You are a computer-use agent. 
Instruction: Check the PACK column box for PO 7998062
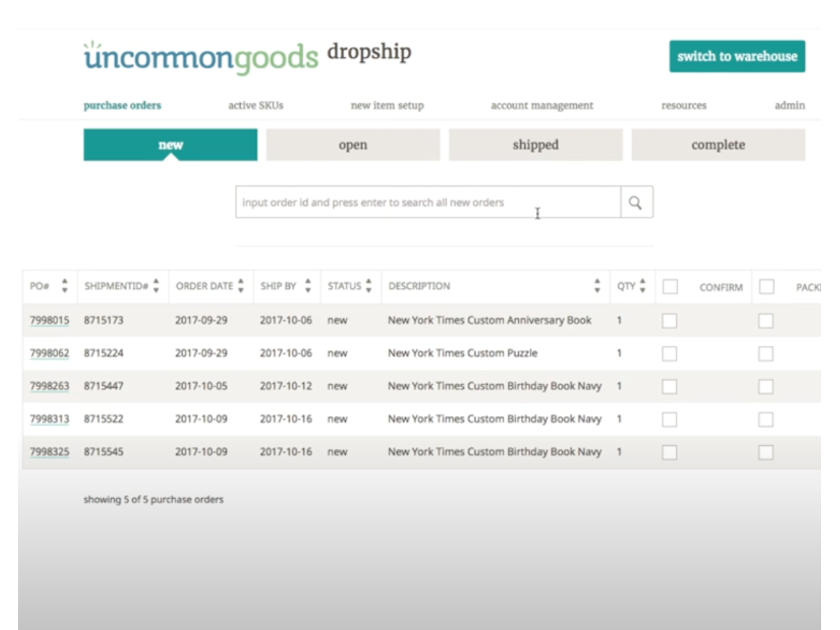[766, 353]
